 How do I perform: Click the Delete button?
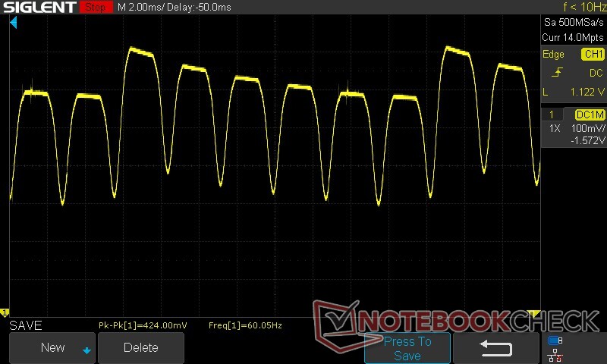point(141,348)
